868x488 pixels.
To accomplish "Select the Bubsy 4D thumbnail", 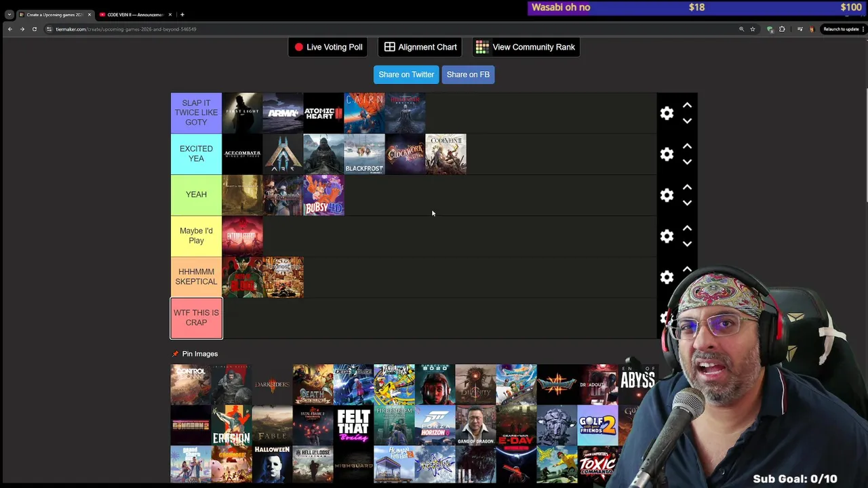I will click(x=323, y=195).
